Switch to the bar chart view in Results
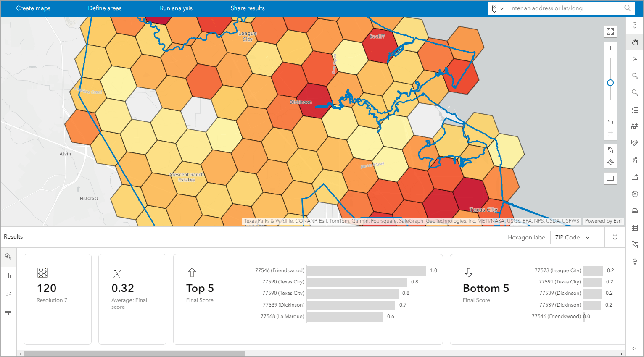This screenshot has height=357, width=644. (8, 275)
